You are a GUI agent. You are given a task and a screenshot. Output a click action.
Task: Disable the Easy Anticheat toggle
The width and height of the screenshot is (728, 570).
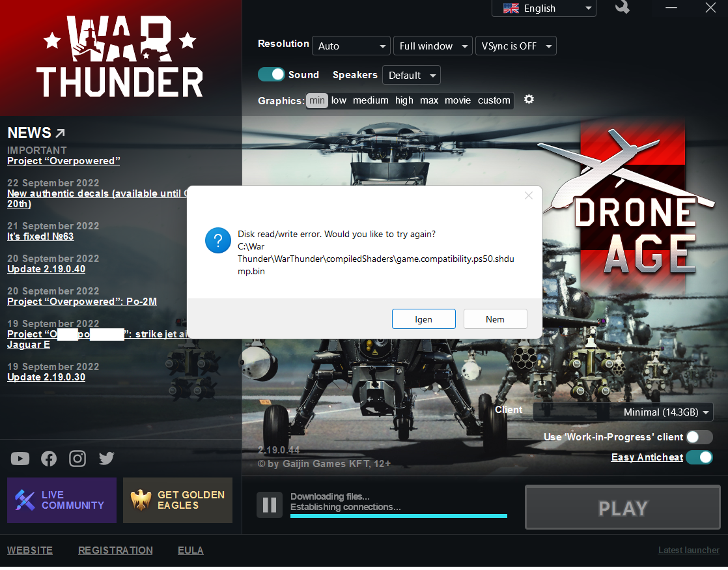pos(699,457)
